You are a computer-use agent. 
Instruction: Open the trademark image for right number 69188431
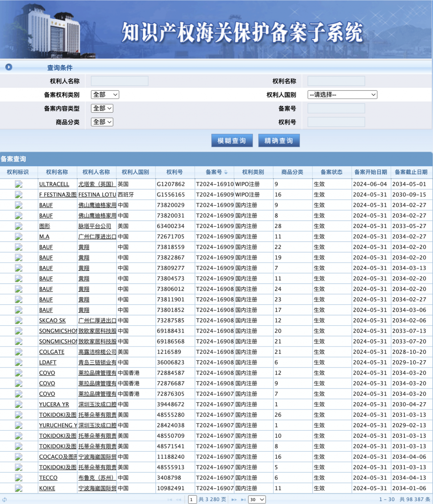(x=19, y=331)
